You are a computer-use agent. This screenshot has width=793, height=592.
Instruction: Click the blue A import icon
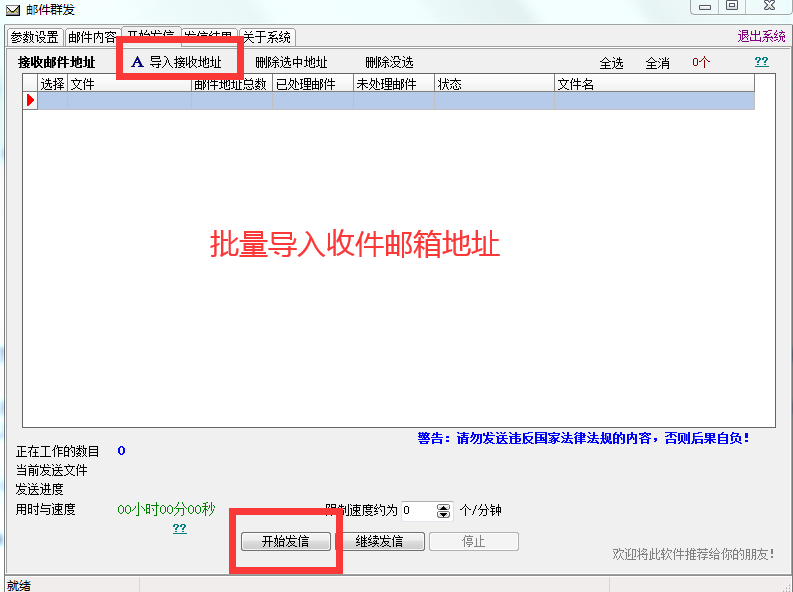pos(137,62)
